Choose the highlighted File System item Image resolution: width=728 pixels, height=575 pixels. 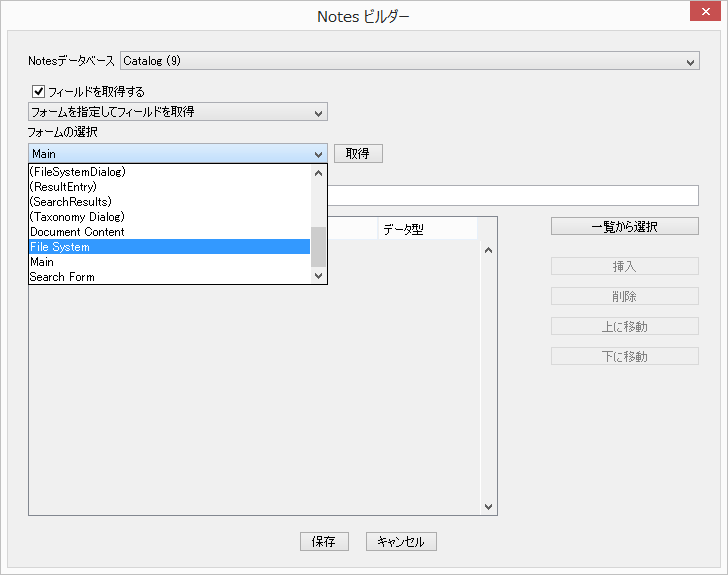click(60, 247)
